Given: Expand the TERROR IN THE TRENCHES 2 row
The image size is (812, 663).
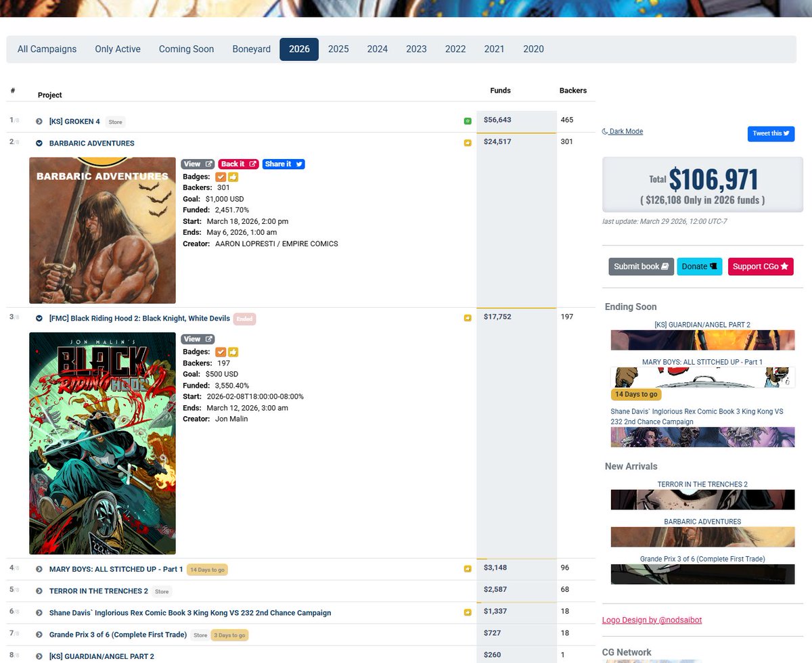Looking at the screenshot, I should pos(39,591).
